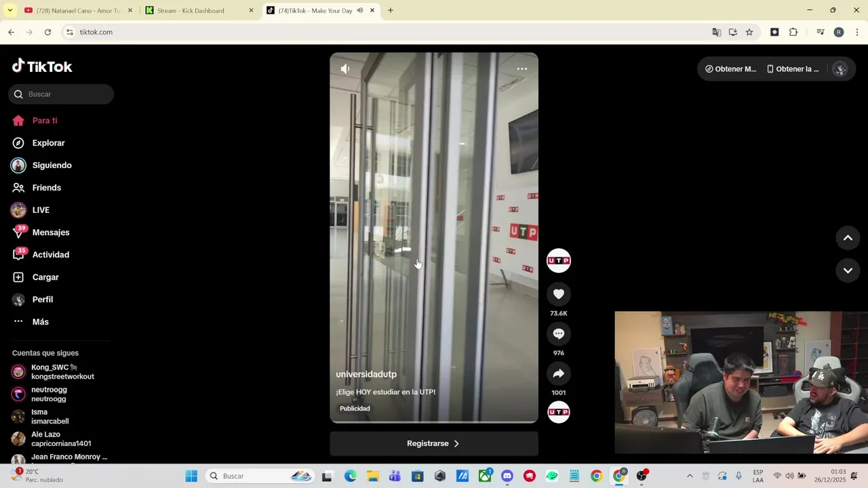
Task: Open the taskbar volume control
Action: click(790, 476)
